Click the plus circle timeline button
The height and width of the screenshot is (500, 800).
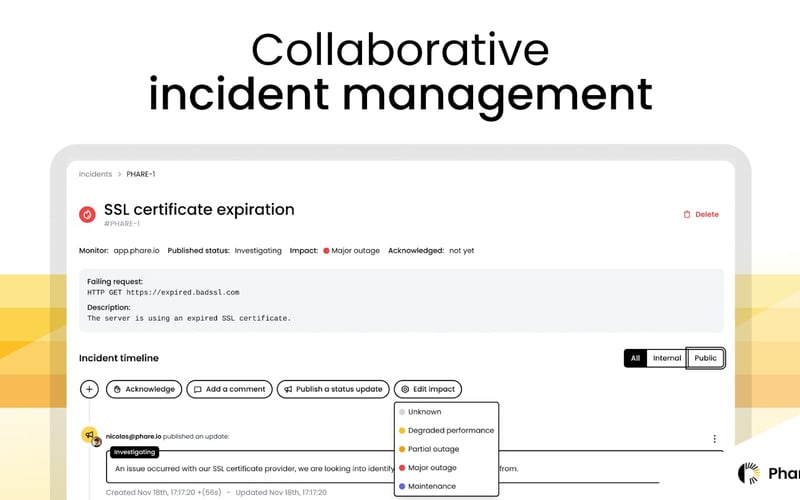pos(89,389)
